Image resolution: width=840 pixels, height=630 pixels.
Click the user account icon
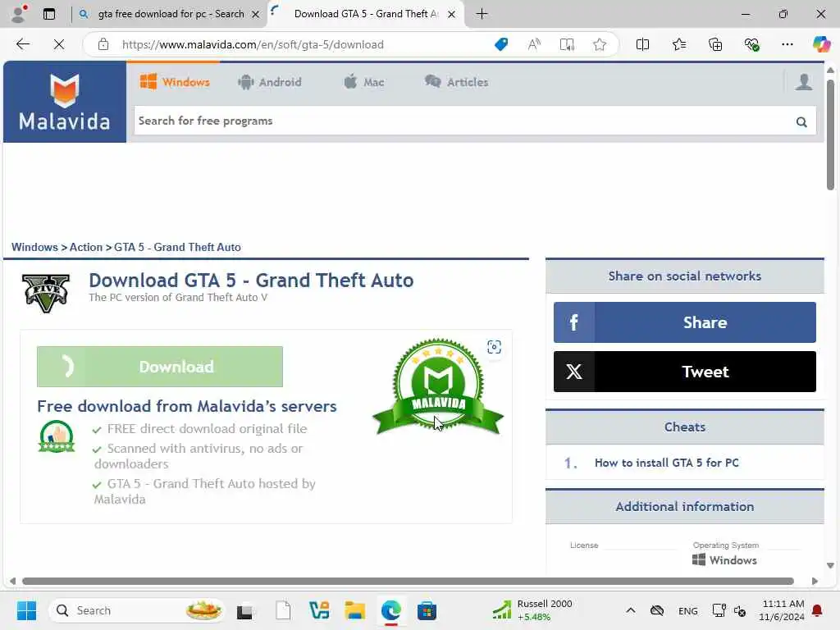(x=803, y=82)
